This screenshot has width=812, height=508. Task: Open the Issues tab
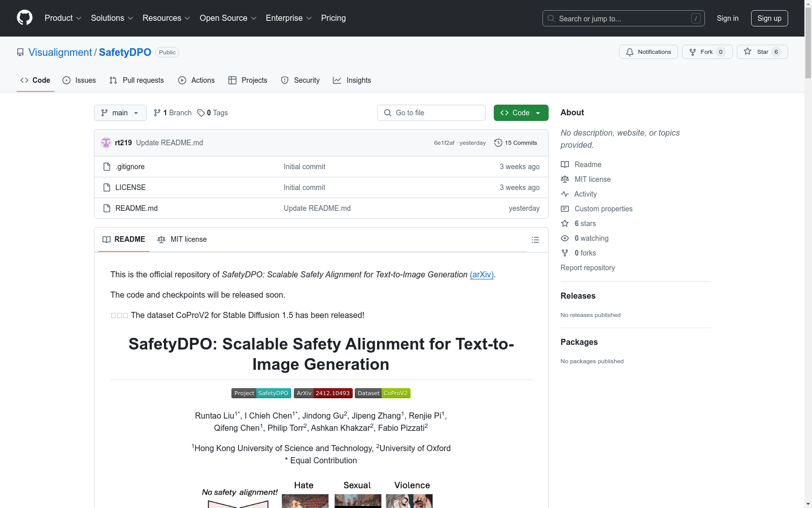(79, 80)
